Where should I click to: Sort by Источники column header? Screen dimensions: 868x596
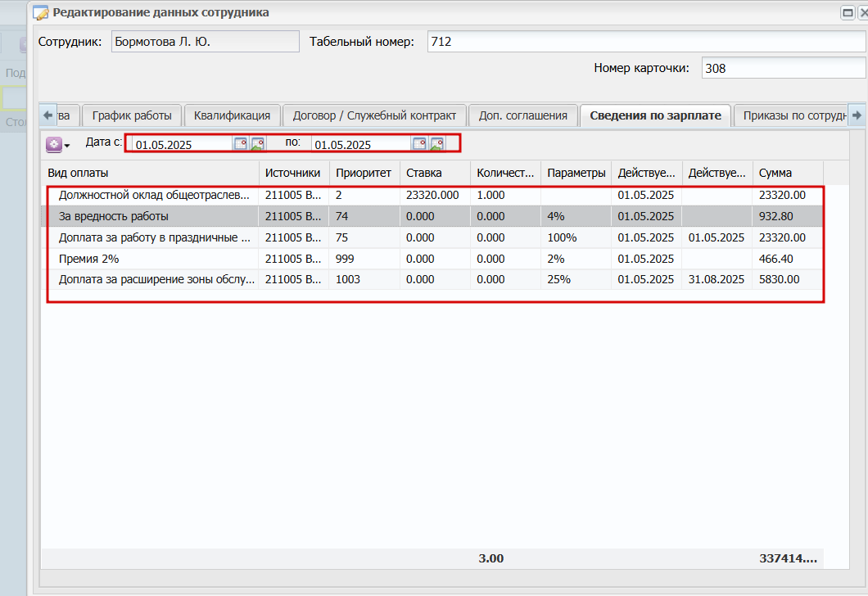294,173
